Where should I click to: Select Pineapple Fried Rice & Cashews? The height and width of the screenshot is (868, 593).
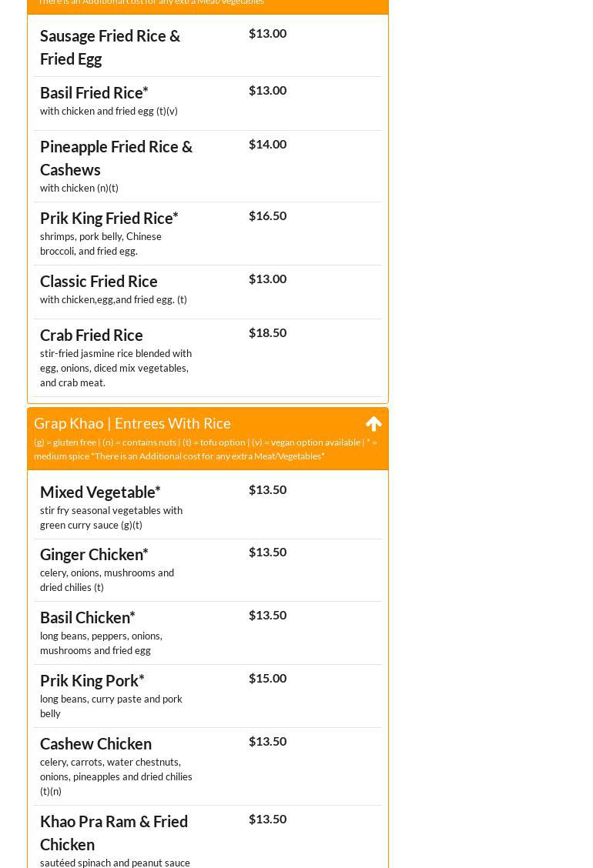pyautogui.click(x=116, y=158)
